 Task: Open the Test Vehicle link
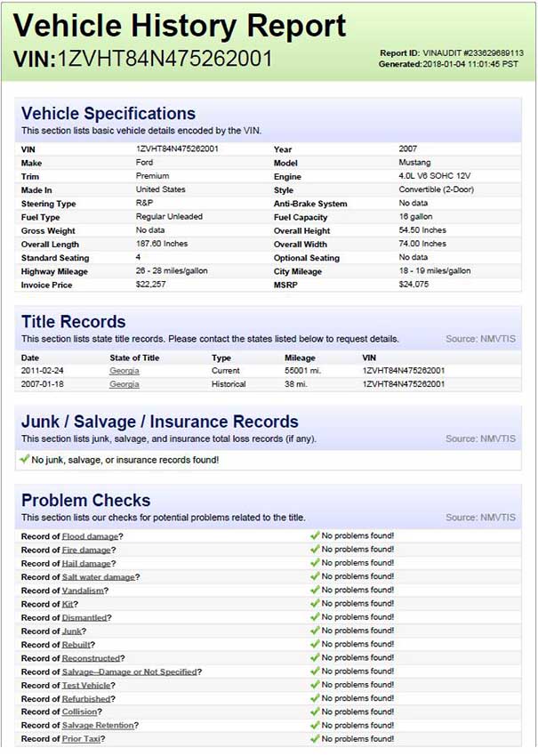click(x=86, y=685)
